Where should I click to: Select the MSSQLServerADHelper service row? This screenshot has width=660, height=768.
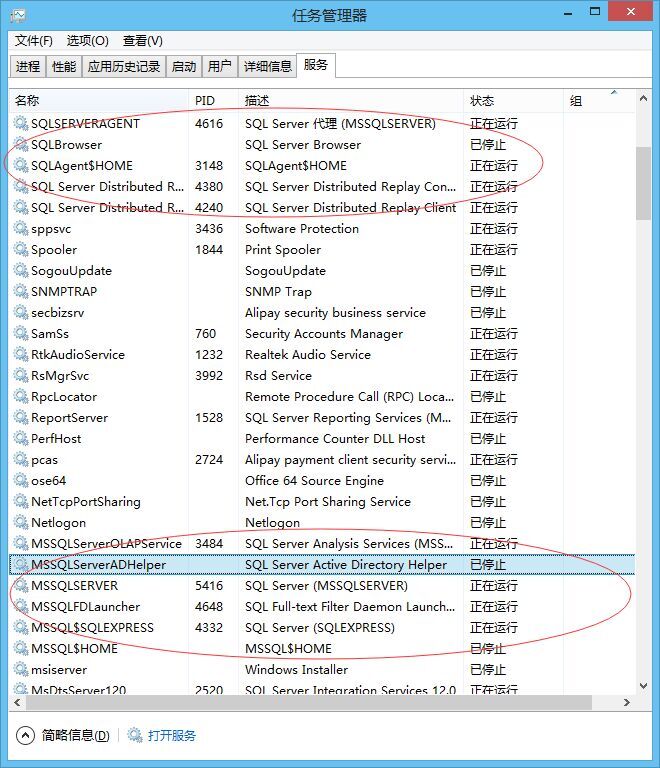322,565
